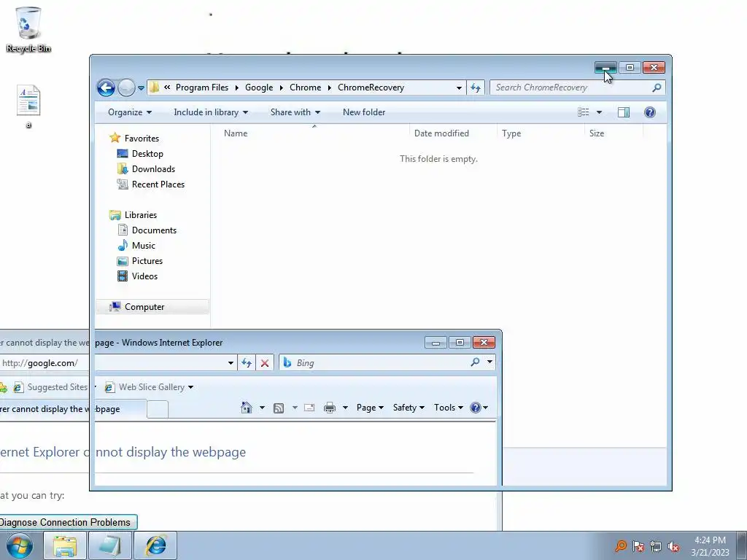Open Internet Explorer taskbar icon
The width and height of the screenshot is (747, 560).
pyautogui.click(x=155, y=545)
